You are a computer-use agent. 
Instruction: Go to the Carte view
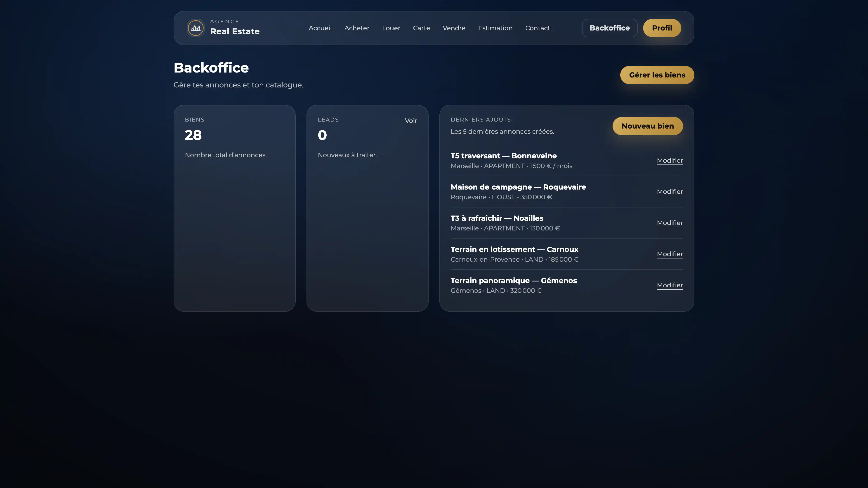(x=422, y=28)
